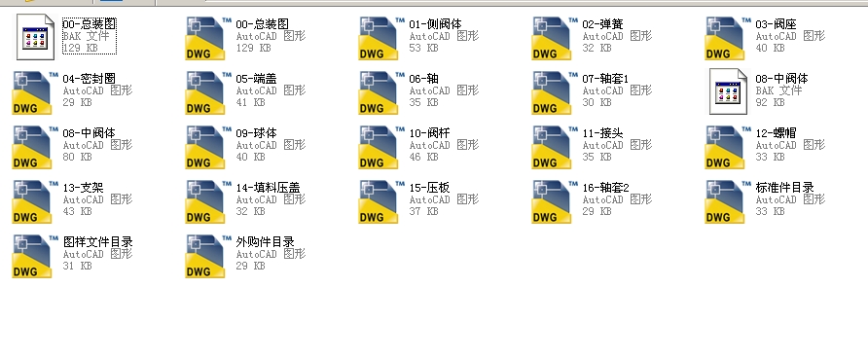Click the file name 16-轴套2
This screenshot has width=868, height=359.
tap(605, 188)
